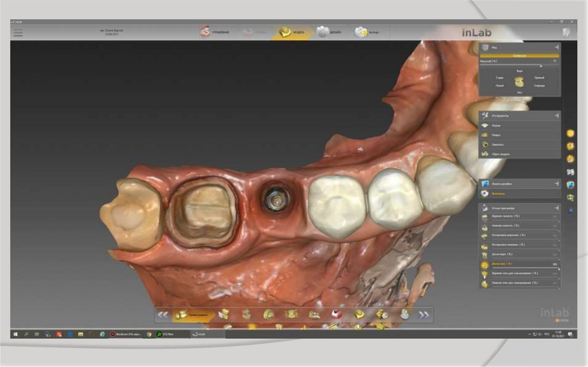This screenshot has width=588, height=367.
Task: Switch to the Design phase tab
Action: [x=329, y=32]
